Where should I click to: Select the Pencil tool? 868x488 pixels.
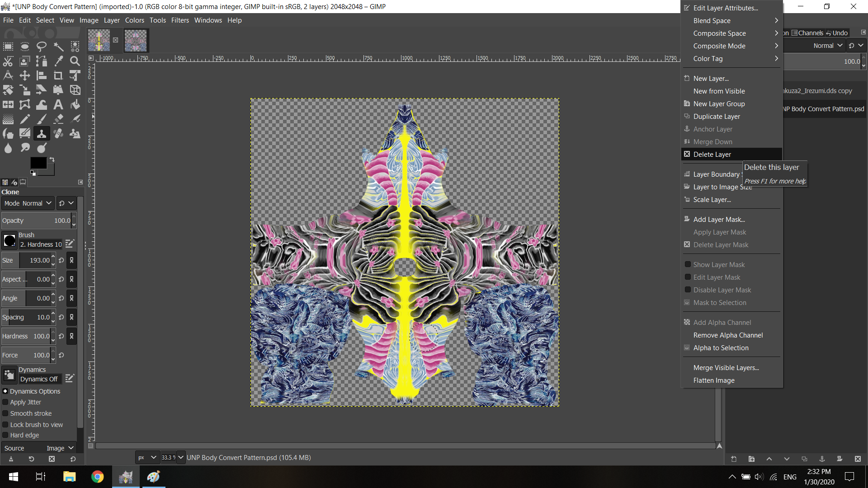point(25,119)
